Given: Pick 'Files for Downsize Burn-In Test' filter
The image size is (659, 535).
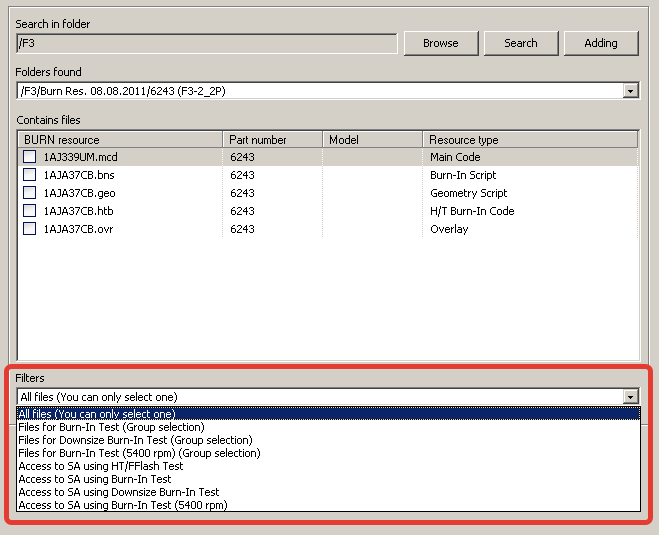Looking at the screenshot, I should pyautogui.click(x=135, y=440).
